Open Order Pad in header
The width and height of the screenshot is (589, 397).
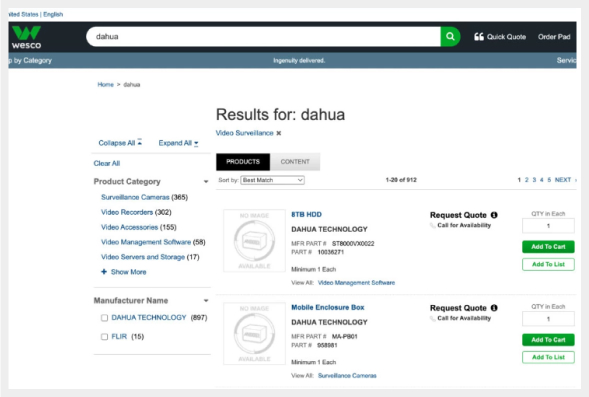[x=554, y=37]
